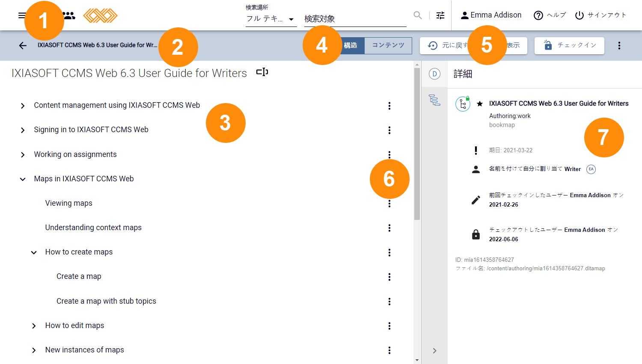Screen dimensions: 642x364
Task: Switch to the コンテンツ tab
Action: coord(388,45)
